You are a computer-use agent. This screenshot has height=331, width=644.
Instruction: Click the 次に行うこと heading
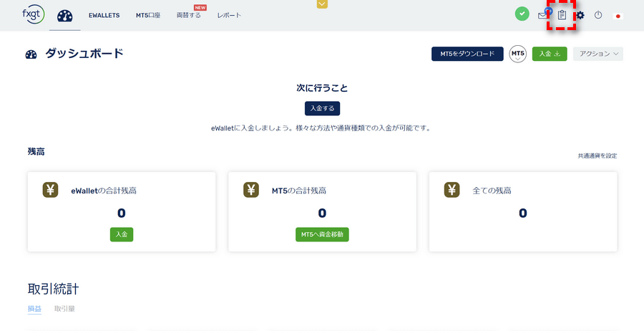click(323, 88)
